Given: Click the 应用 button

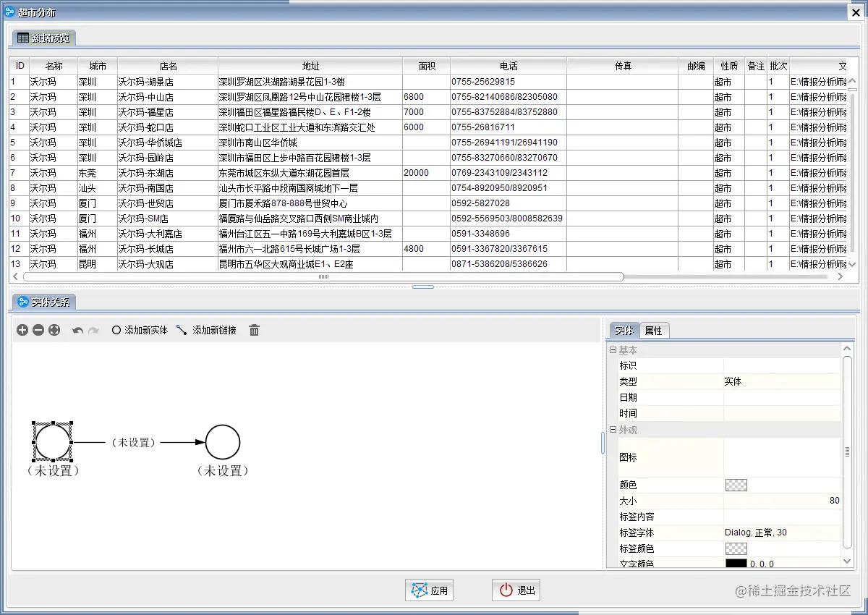Looking at the screenshot, I should [429, 590].
